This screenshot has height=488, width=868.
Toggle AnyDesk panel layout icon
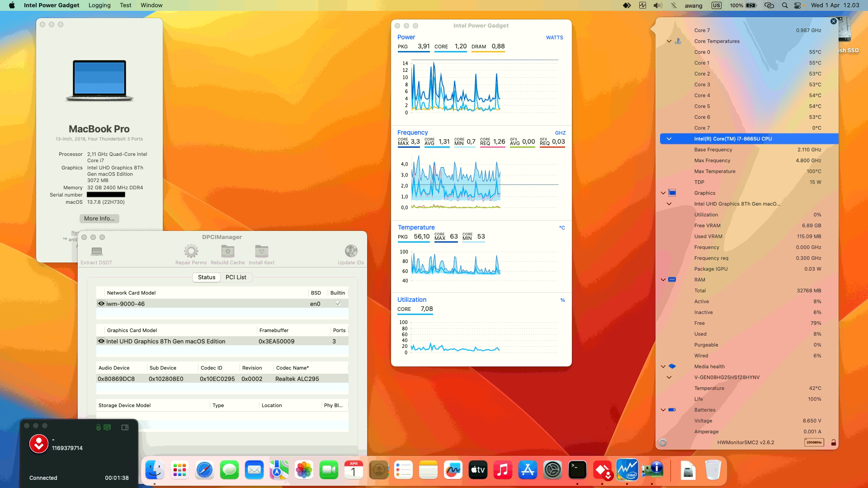[x=125, y=427]
